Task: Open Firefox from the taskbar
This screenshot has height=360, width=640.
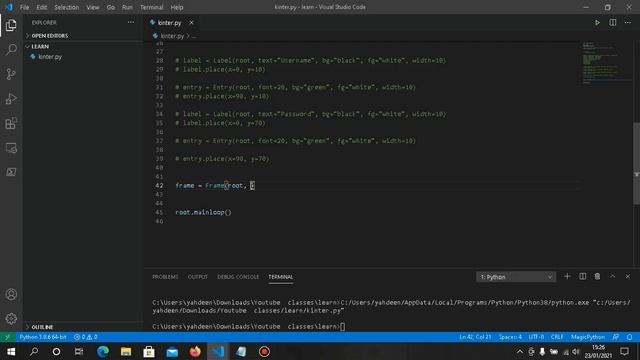Action: click(195, 351)
